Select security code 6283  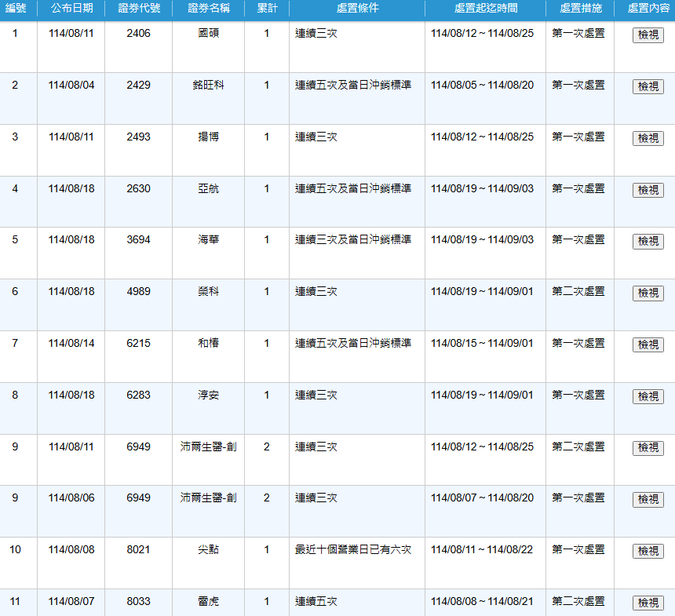139,395
